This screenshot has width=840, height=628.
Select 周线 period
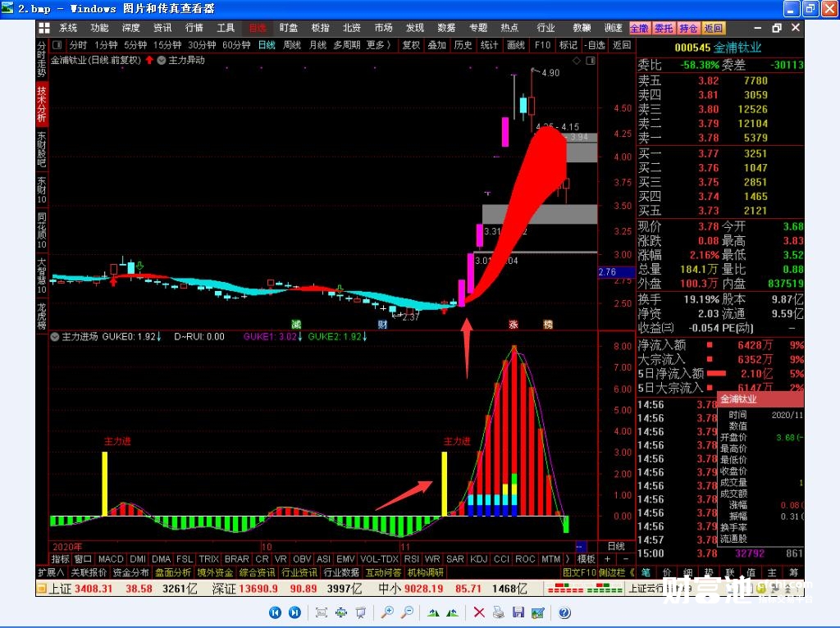tap(292, 45)
